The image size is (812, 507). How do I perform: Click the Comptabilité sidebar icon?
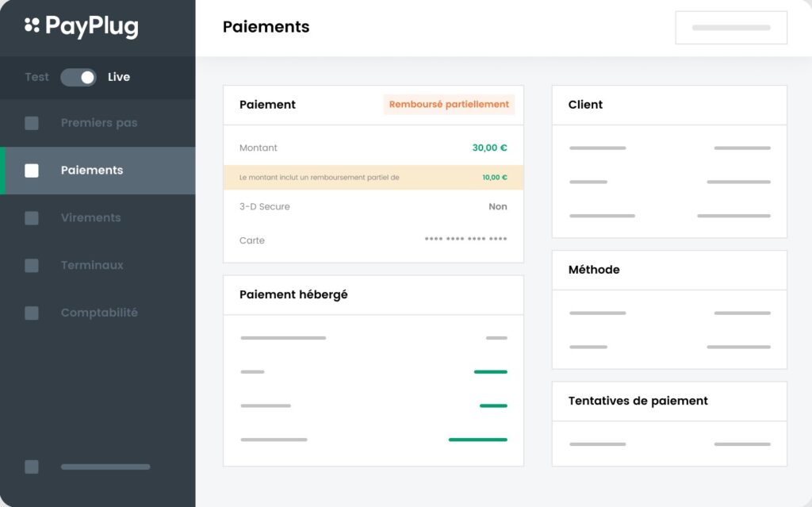pos(32,313)
